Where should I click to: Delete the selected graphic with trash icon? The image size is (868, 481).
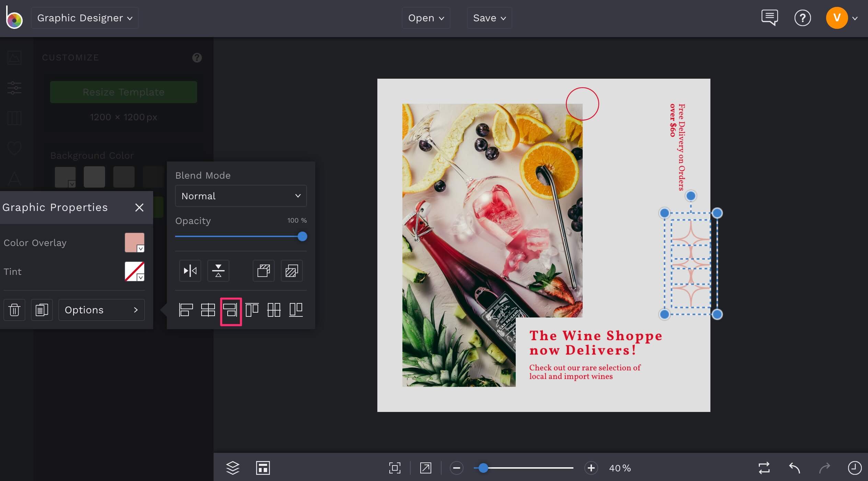14,310
